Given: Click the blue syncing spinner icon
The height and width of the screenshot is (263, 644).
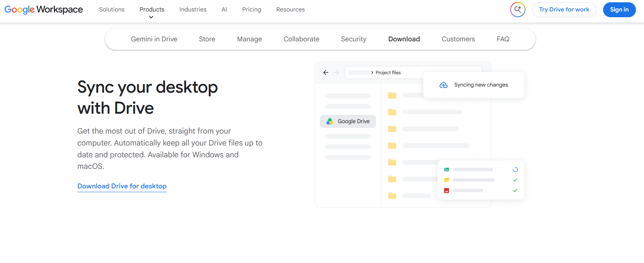Looking at the screenshot, I should 515,170.
